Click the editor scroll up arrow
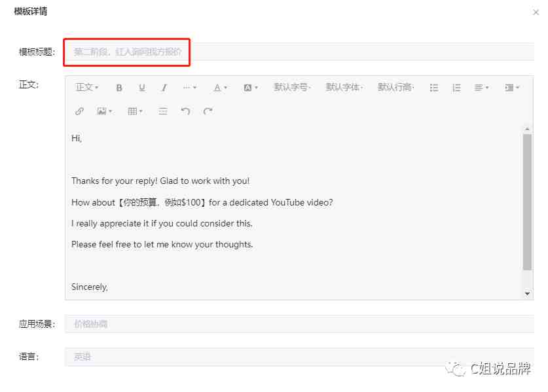 [x=527, y=130]
